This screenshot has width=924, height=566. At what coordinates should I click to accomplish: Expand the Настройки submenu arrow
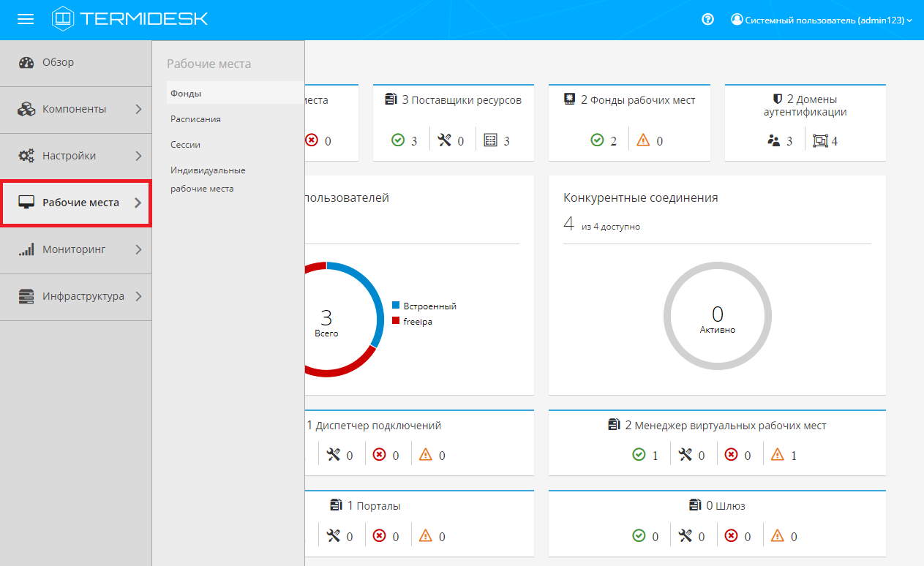pos(138,156)
